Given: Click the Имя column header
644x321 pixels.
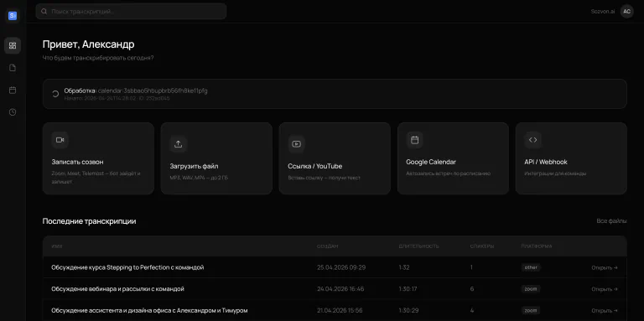Looking at the screenshot, I should point(57,246).
